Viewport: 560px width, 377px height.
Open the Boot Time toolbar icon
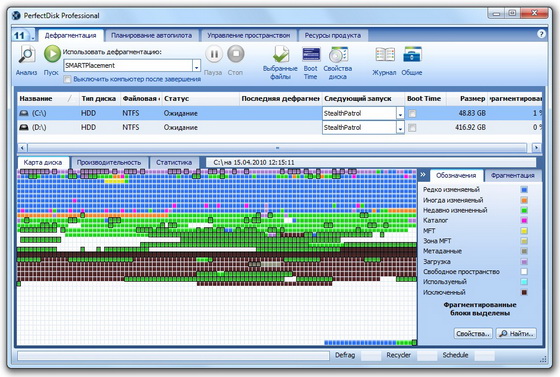[x=311, y=54]
